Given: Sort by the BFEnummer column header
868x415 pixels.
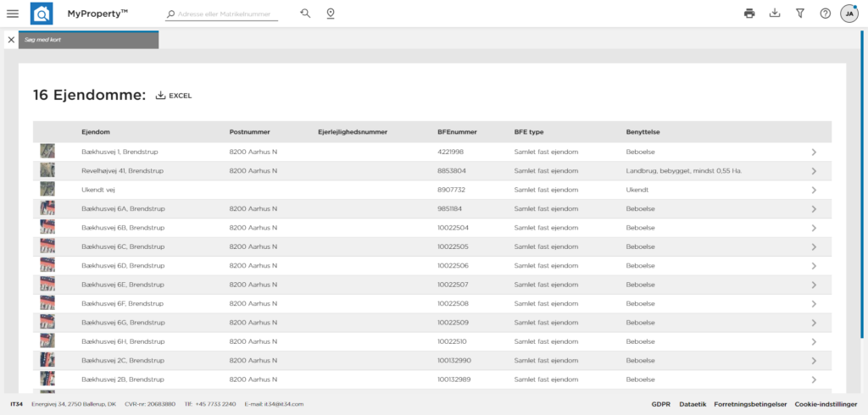Looking at the screenshot, I should click(x=457, y=132).
